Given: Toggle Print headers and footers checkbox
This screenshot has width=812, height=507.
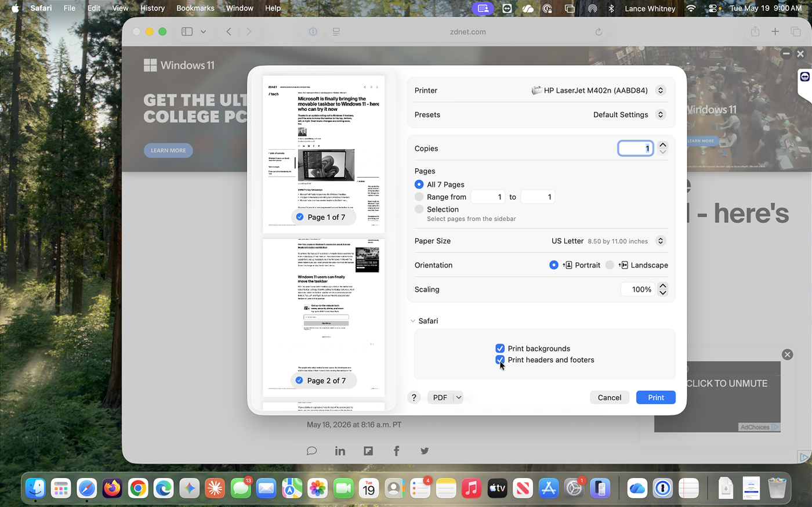Looking at the screenshot, I should [500, 360].
